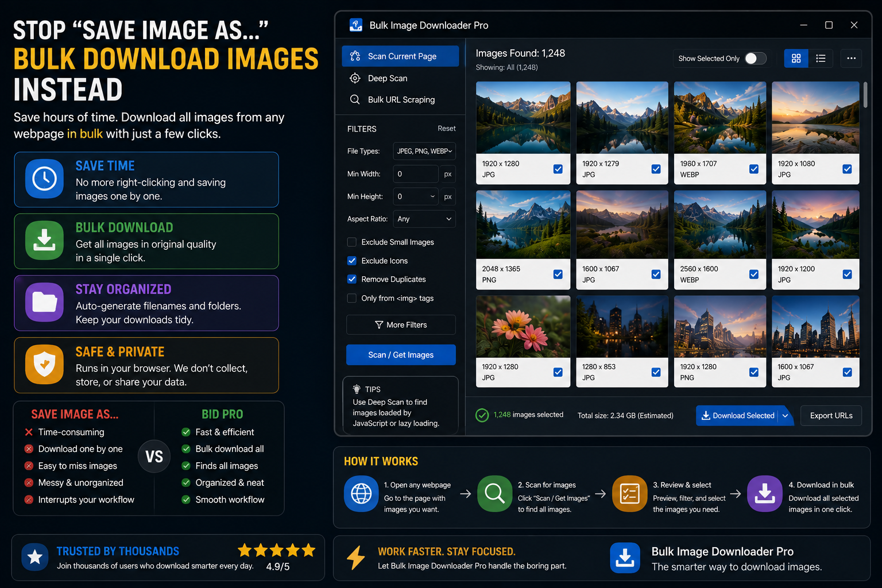Select Deep Scan in sidebar
The height and width of the screenshot is (588, 882).
click(400, 78)
